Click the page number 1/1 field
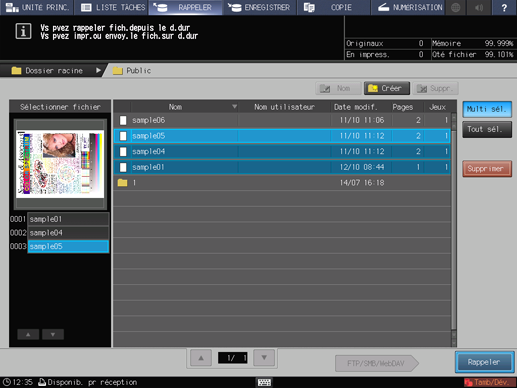517x388 pixels. [x=232, y=358]
